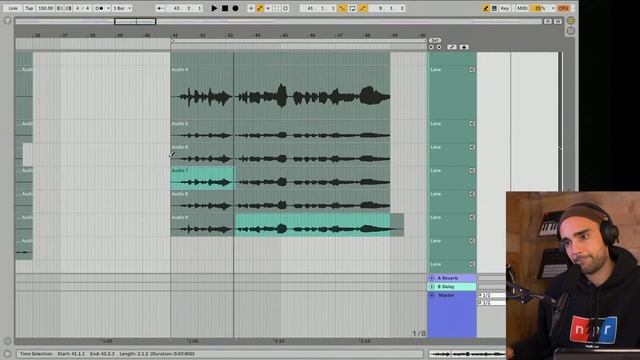Click the Session Record circle icon
The height and width of the screenshot is (360, 640).
coord(286,8)
